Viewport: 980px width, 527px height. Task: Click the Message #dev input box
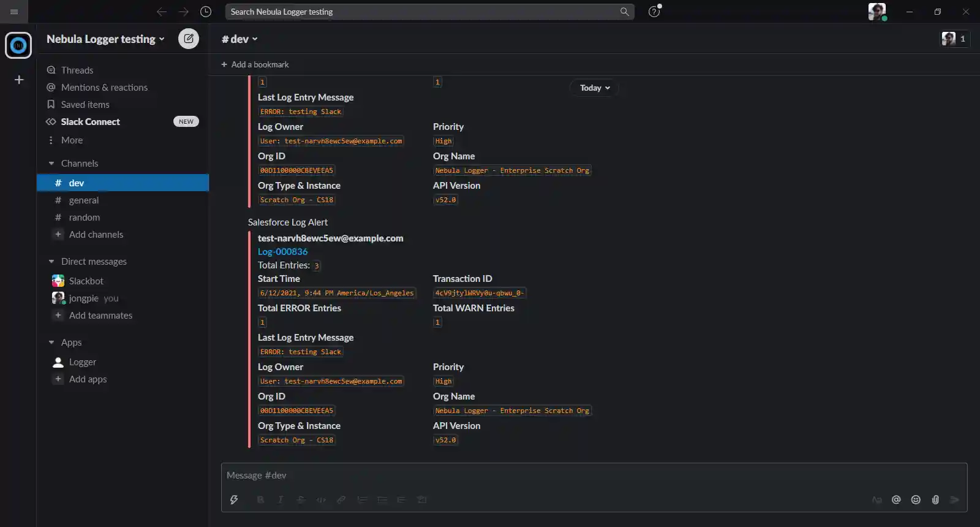[x=594, y=476]
